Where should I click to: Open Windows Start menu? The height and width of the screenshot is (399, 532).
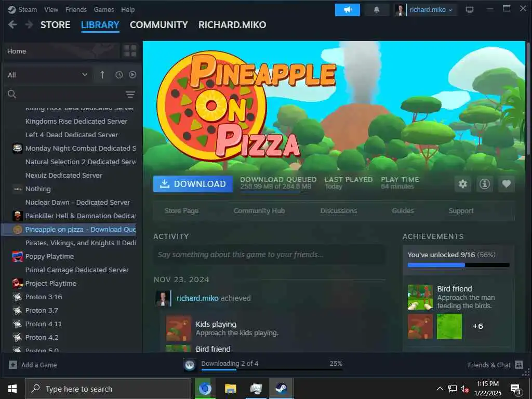pyautogui.click(x=12, y=389)
